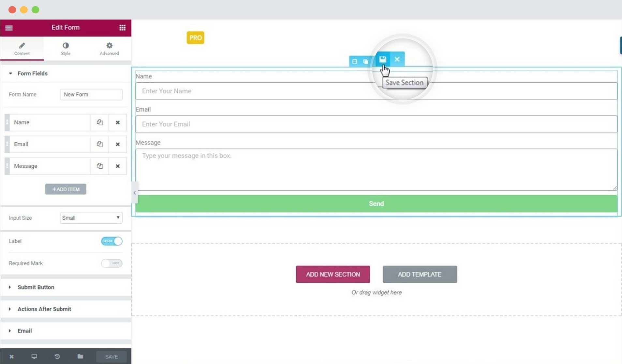
Task: Expand the Email settings section
Action: (x=66, y=331)
